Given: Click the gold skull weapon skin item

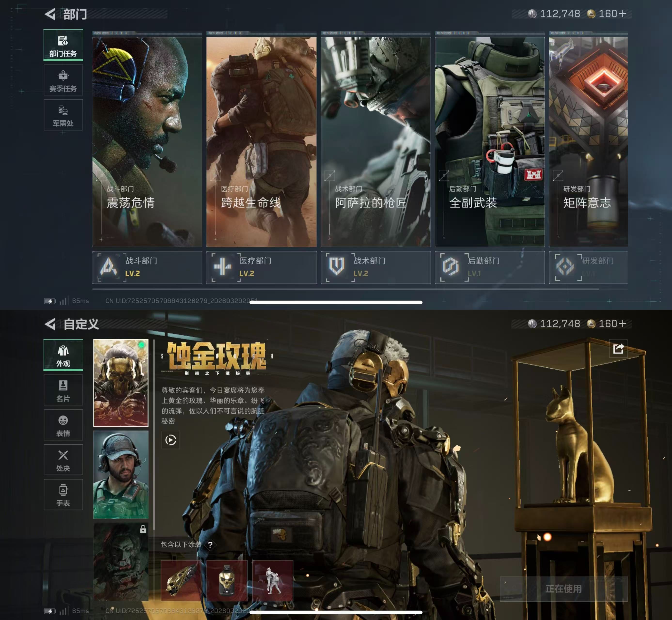Looking at the screenshot, I should point(181,581).
